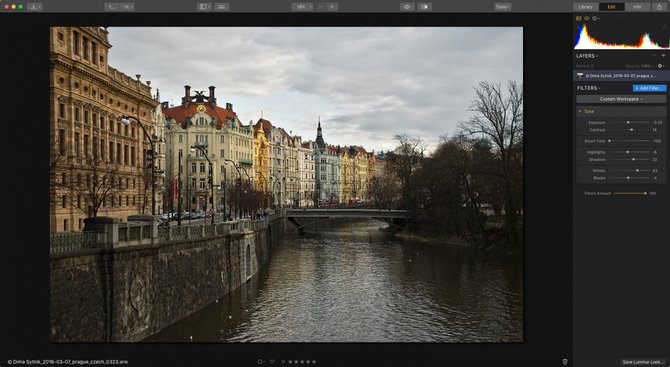Click the Exposure slider handle
This screenshot has width=670, height=367.
coord(628,123)
